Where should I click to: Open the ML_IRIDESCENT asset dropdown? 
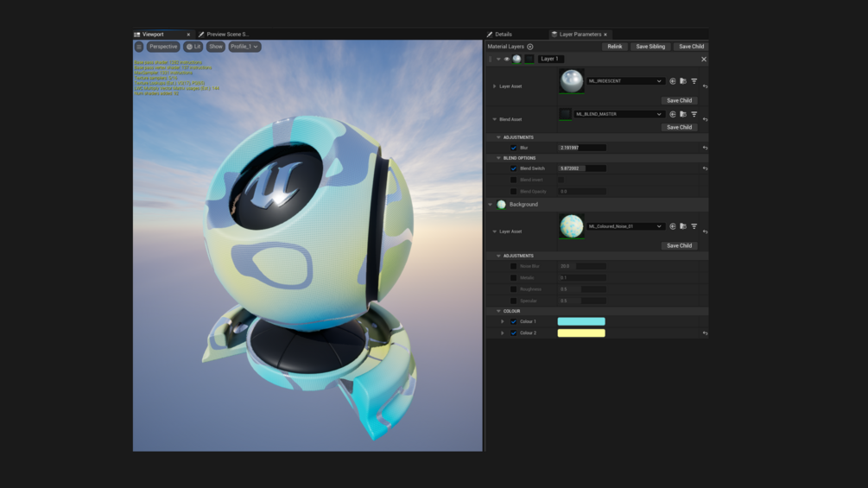[x=625, y=81]
